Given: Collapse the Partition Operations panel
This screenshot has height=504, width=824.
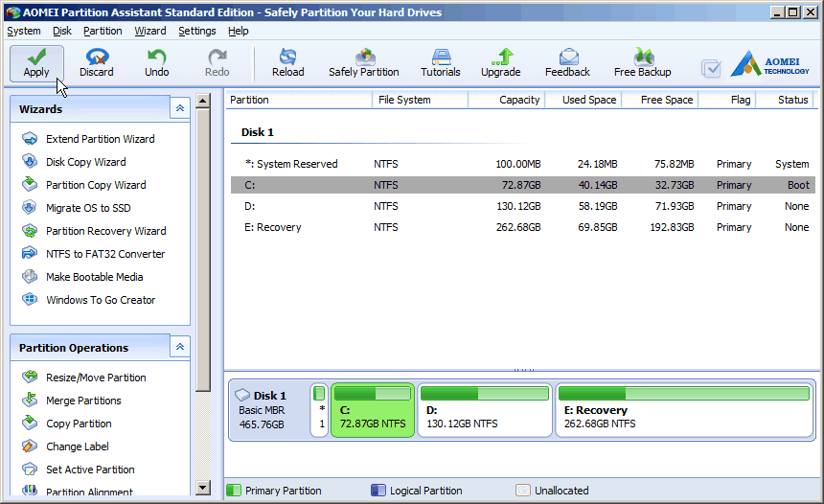Looking at the screenshot, I should 180,347.
